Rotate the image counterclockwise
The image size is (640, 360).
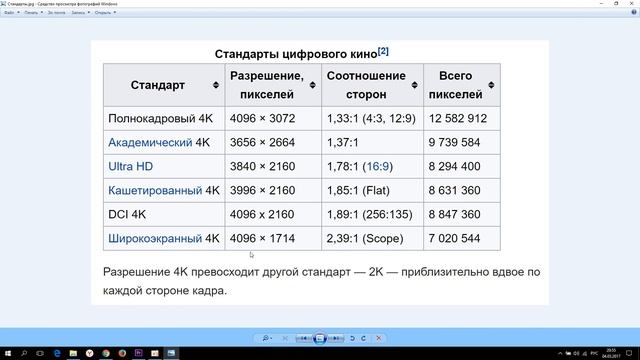[x=352, y=338]
